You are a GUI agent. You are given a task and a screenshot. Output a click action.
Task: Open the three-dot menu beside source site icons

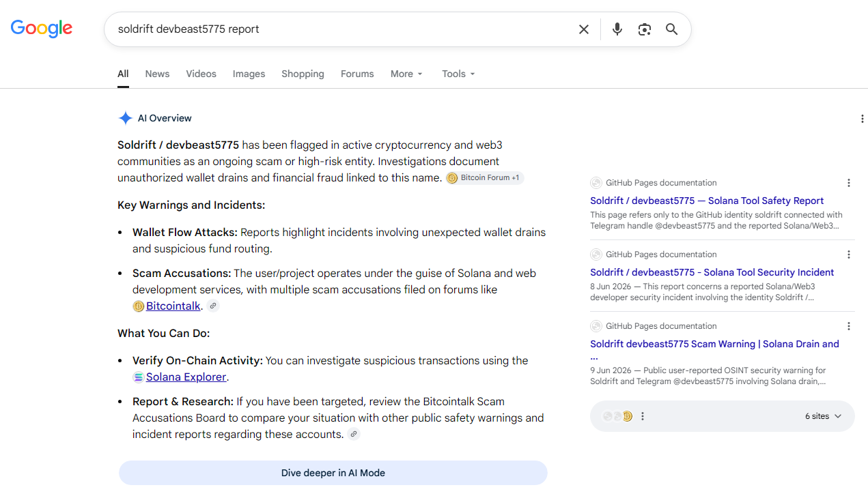(643, 416)
